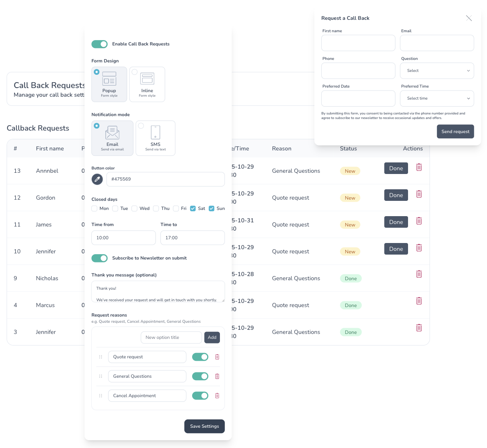Mark Annnbel's request as Done

(396, 168)
